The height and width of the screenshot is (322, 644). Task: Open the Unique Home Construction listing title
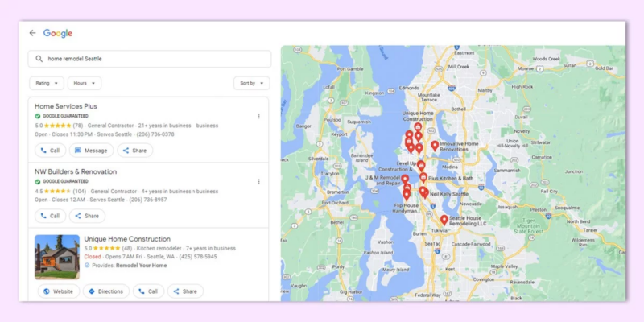(x=127, y=239)
